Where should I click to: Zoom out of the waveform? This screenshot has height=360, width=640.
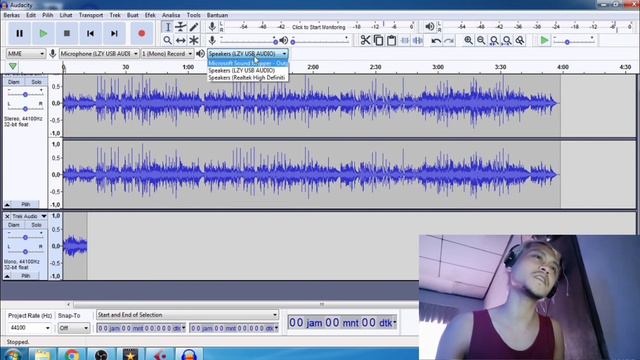pos(481,40)
